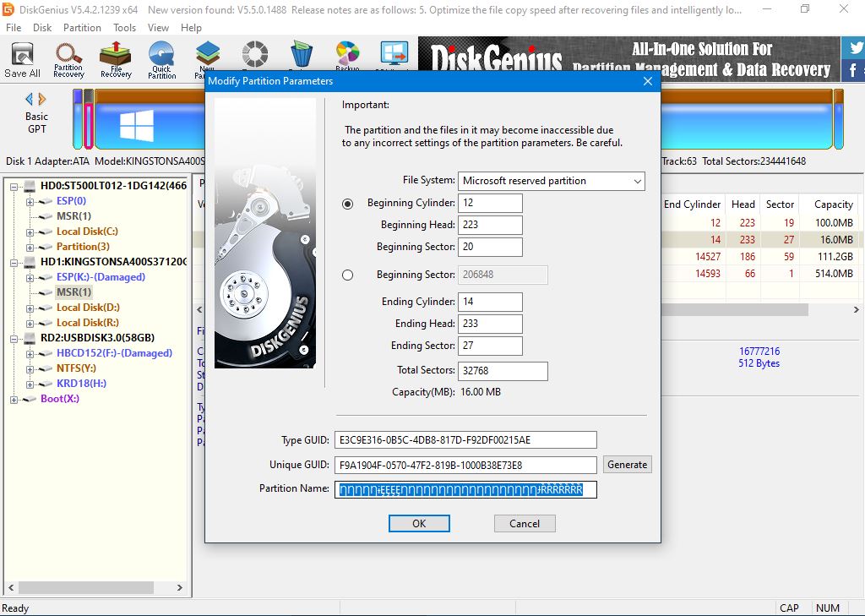
Task: Open the File System dropdown
Action: tap(552, 181)
